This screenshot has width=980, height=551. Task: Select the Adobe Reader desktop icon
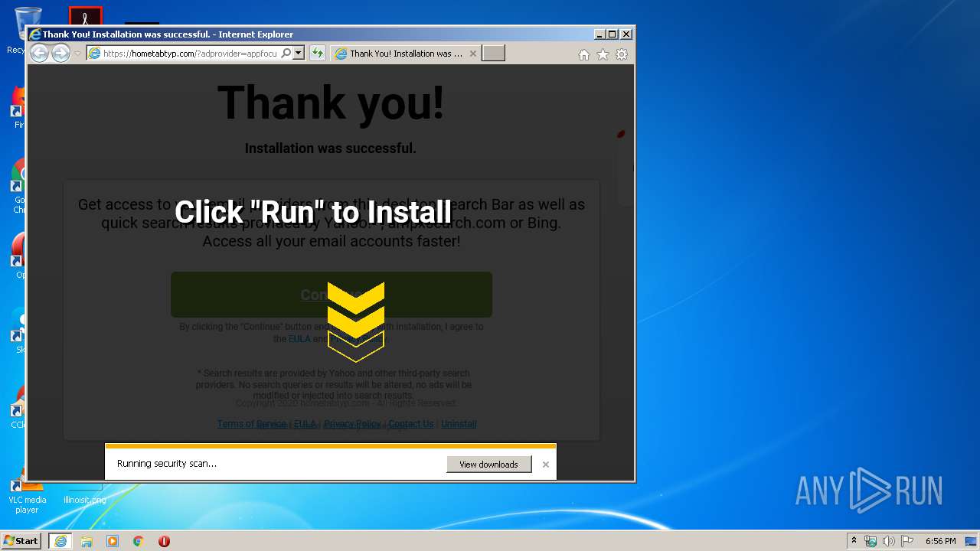[85, 17]
